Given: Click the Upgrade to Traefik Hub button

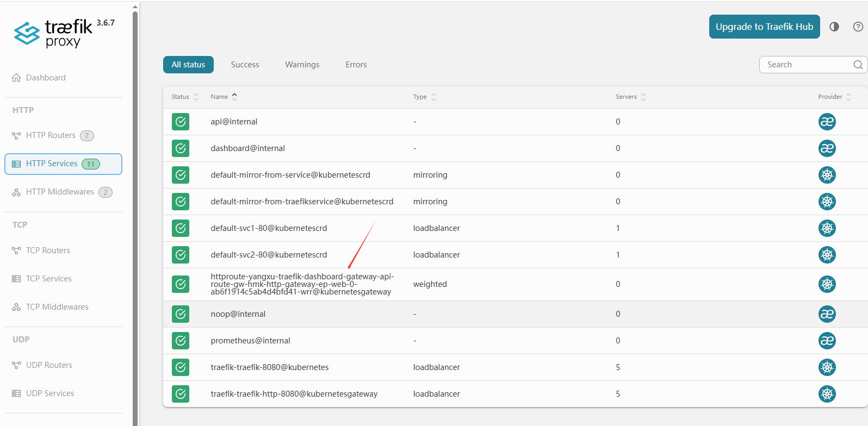Looking at the screenshot, I should 764,27.
